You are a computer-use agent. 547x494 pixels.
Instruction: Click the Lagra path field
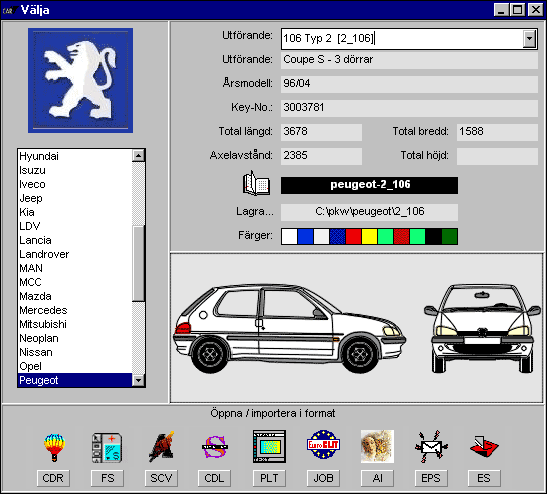pyautogui.click(x=369, y=212)
